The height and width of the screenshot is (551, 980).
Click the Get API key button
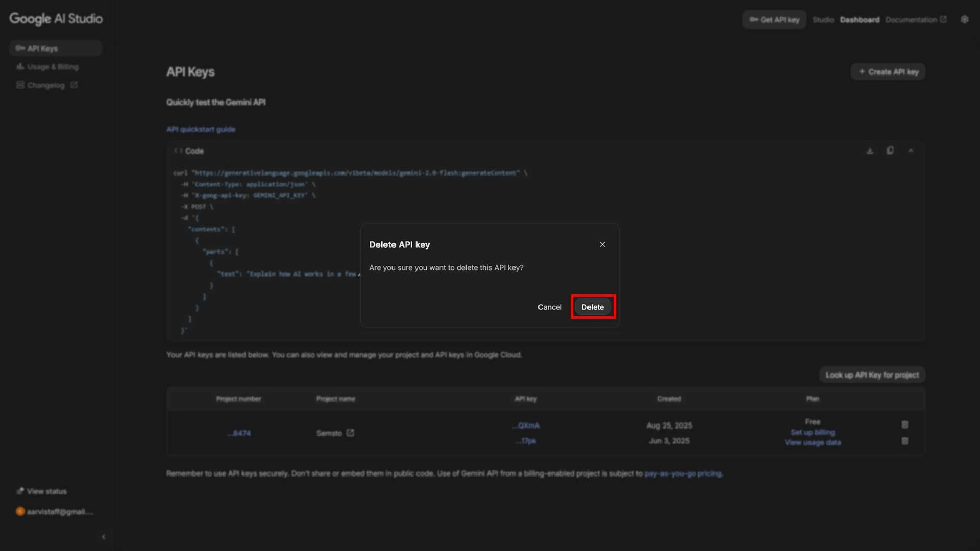[774, 19]
